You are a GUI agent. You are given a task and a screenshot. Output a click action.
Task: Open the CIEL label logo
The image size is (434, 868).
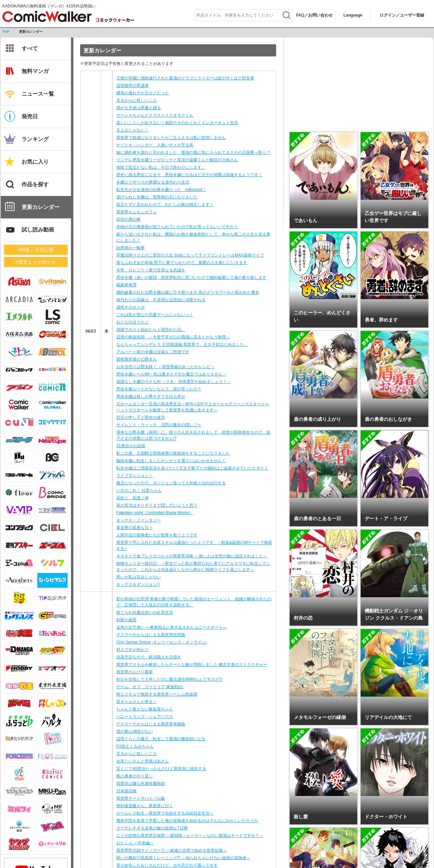[52, 528]
